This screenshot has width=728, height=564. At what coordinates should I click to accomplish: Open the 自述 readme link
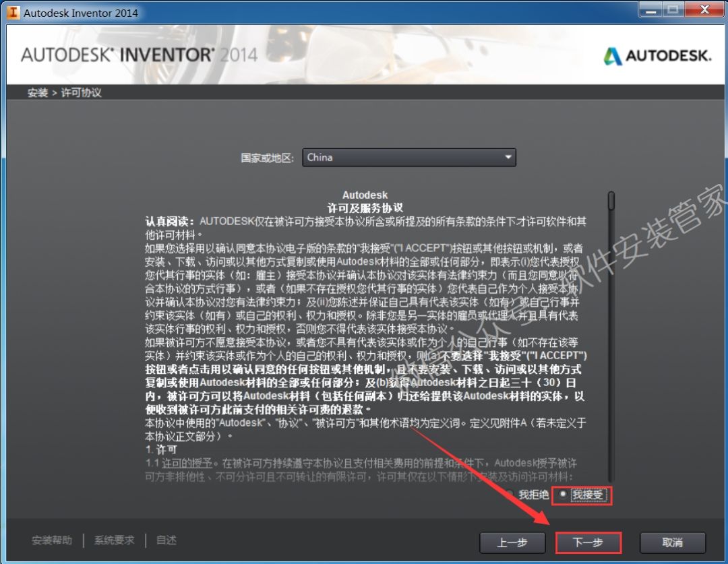165,540
